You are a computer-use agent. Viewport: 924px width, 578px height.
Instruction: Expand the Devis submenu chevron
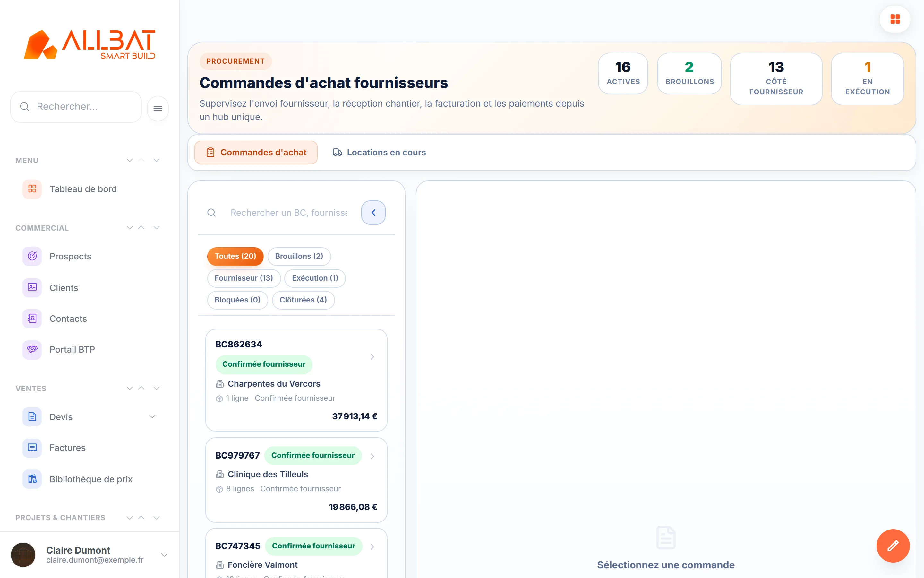(x=152, y=417)
